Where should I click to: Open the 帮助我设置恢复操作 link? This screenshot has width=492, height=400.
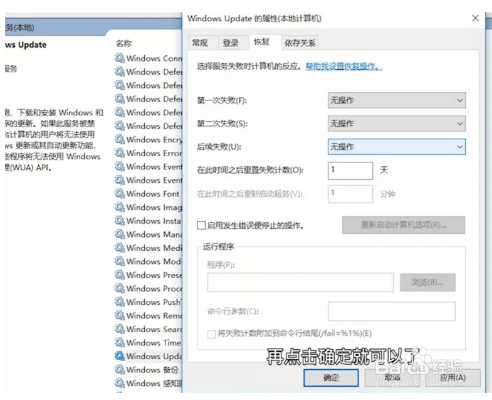(344, 66)
